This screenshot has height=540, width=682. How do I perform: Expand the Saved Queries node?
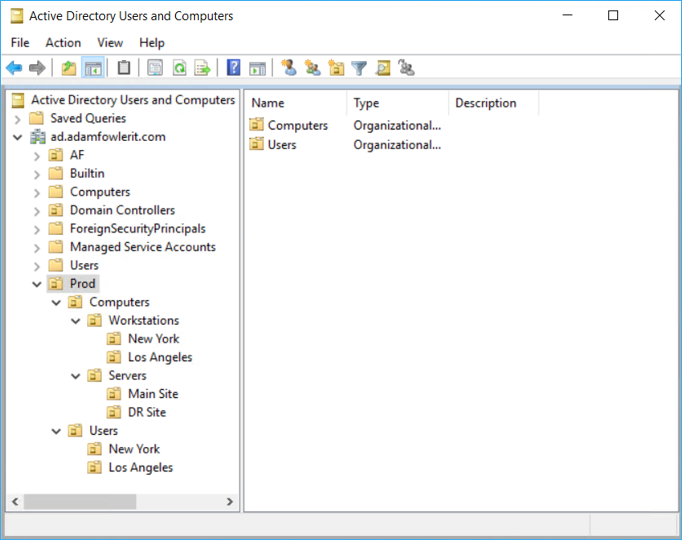[x=18, y=118]
